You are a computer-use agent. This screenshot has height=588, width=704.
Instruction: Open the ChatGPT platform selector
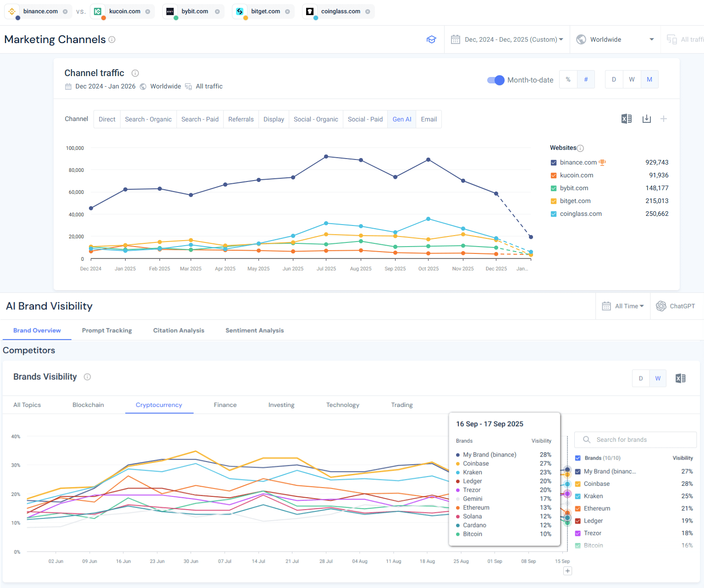click(676, 306)
